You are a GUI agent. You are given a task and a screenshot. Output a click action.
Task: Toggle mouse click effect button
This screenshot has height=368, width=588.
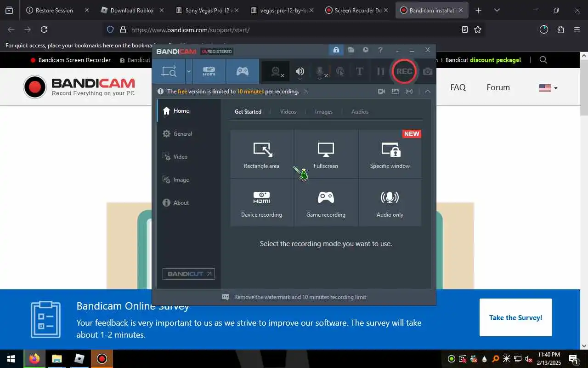tap(340, 71)
